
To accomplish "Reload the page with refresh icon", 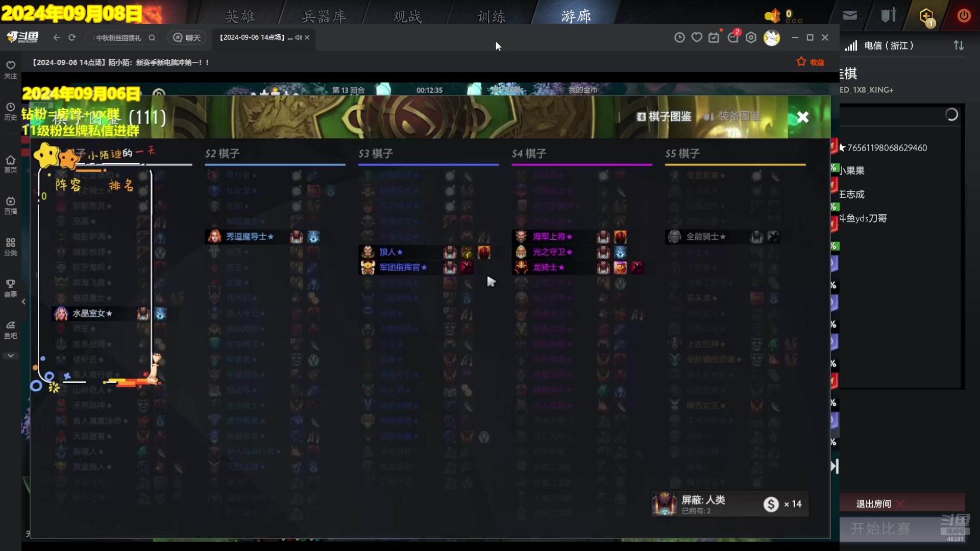I will point(72,37).
